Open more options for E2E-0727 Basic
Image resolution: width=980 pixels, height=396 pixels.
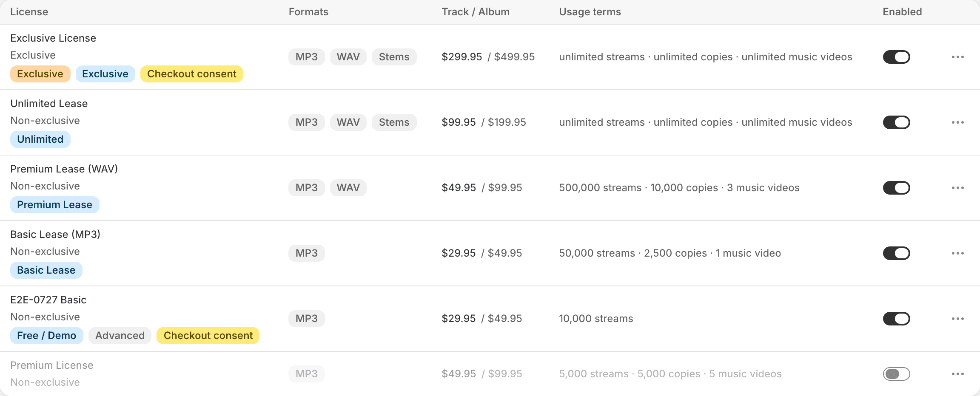pyautogui.click(x=957, y=319)
